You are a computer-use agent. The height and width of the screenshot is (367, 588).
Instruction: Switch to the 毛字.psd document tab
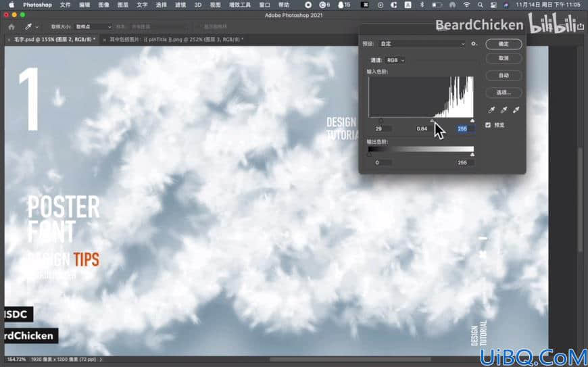coord(55,39)
